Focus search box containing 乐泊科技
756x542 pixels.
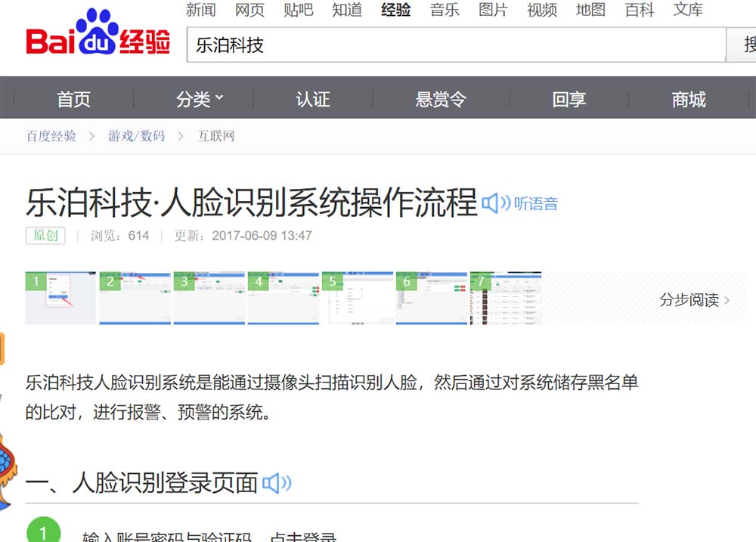pos(454,45)
